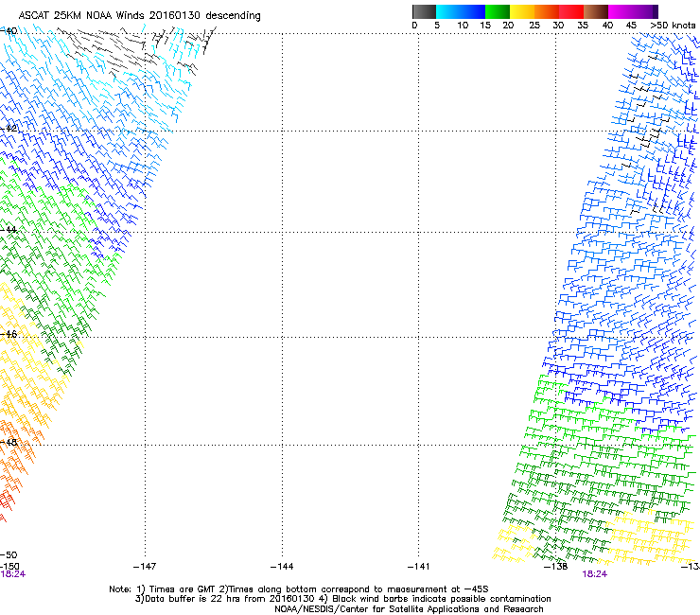Click the '-42' latitude label
700x615 pixels.
pyautogui.click(x=9, y=128)
